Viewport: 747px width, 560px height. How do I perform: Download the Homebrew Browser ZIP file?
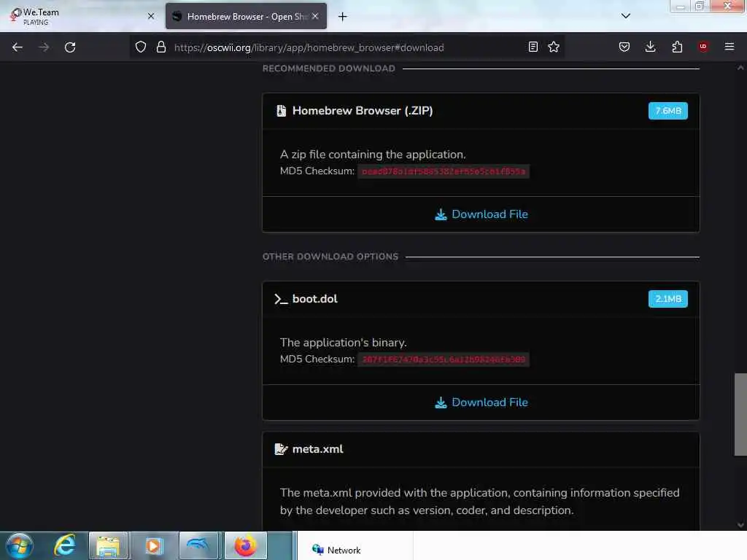click(x=481, y=214)
